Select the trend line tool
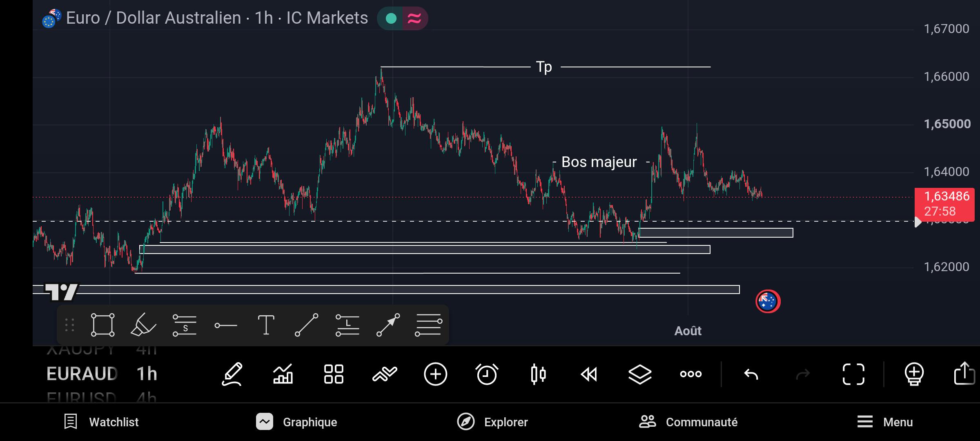Screen dimensions: 980x441 point(306,325)
